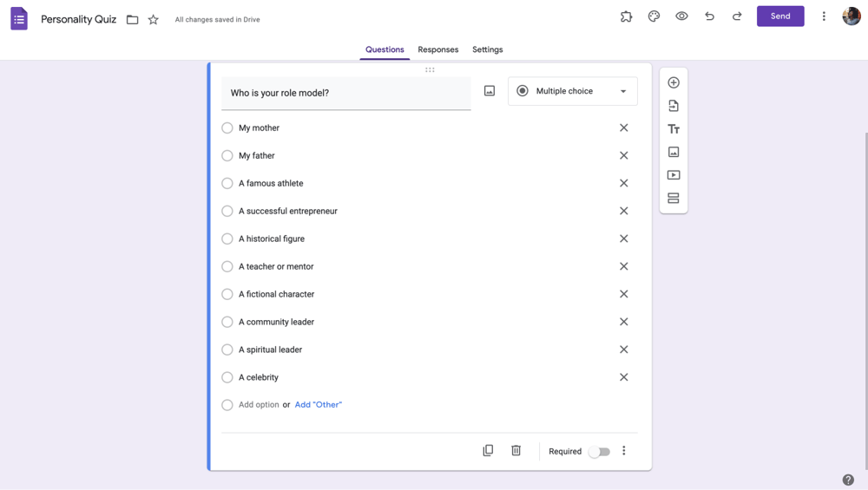Image resolution: width=868 pixels, height=490 pixels.
Task: Preview the form with eye icon
Action: (681, 16)
